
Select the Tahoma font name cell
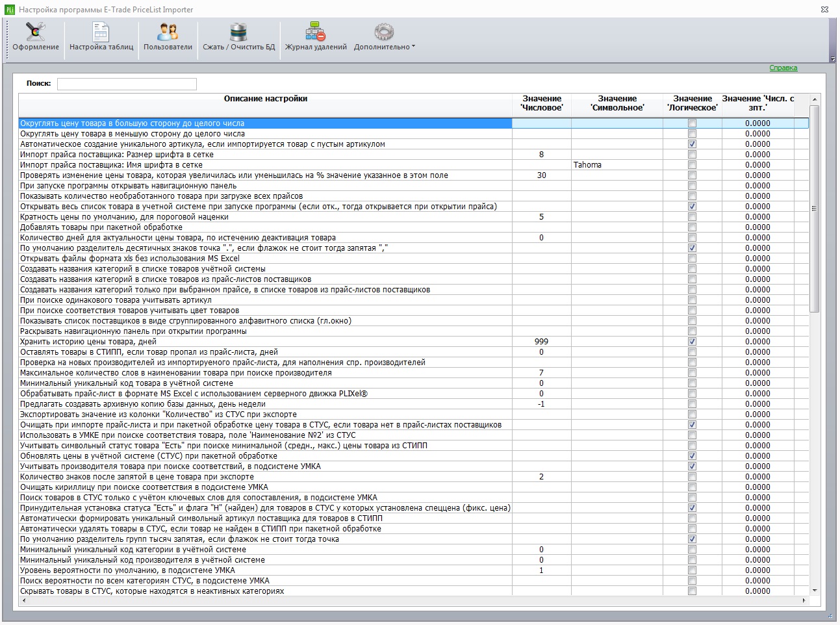pos(617,165)
